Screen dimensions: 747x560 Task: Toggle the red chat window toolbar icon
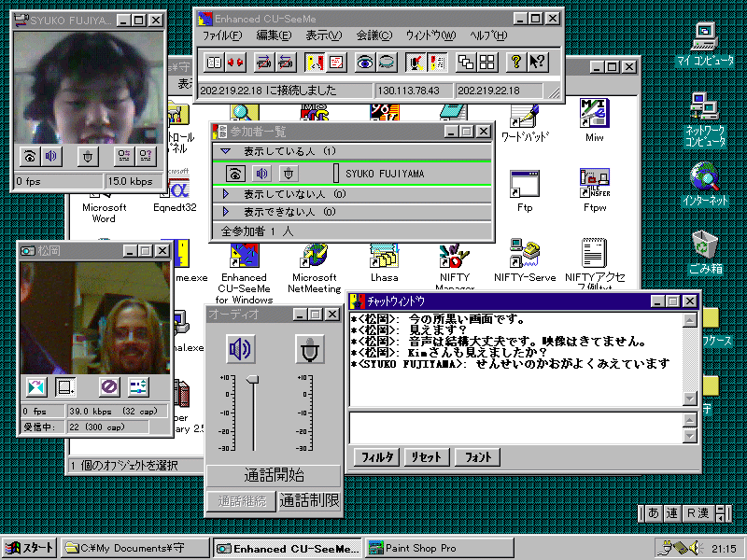point(336,63)
